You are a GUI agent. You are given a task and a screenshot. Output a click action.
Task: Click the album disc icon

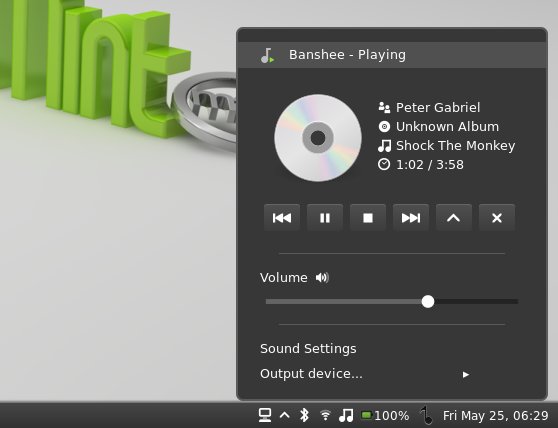click(384, 127)
